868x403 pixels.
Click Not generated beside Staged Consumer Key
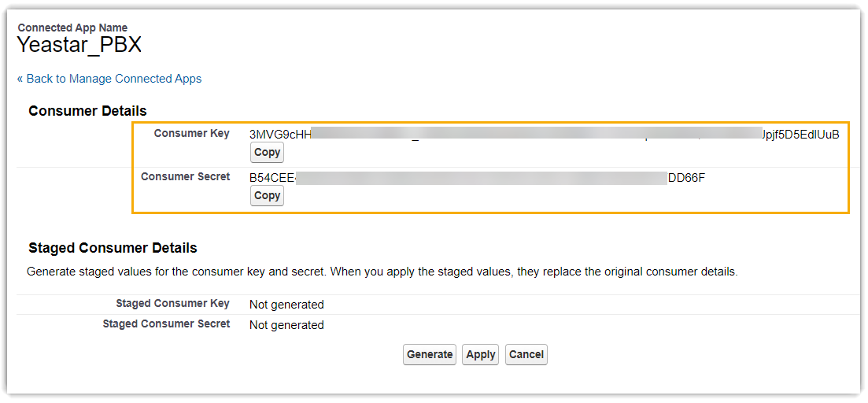pyautogui.click(x=286, y=305)
